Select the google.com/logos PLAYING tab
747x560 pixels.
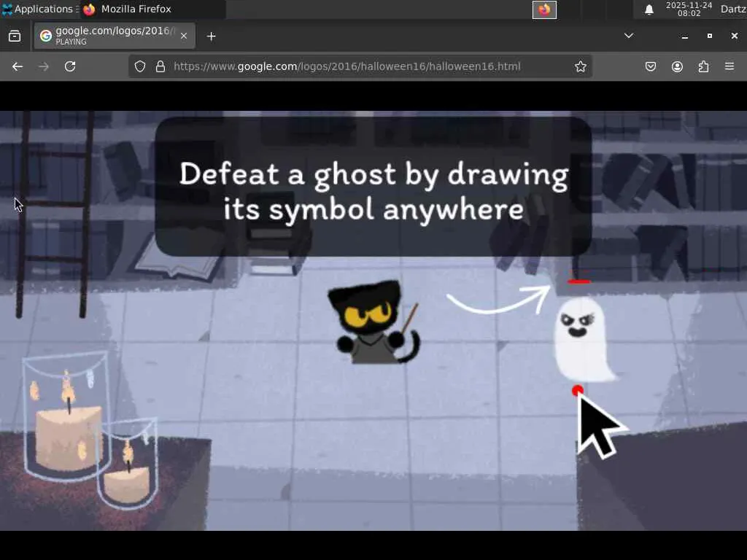pyautogui.click(x=115, y=36)
